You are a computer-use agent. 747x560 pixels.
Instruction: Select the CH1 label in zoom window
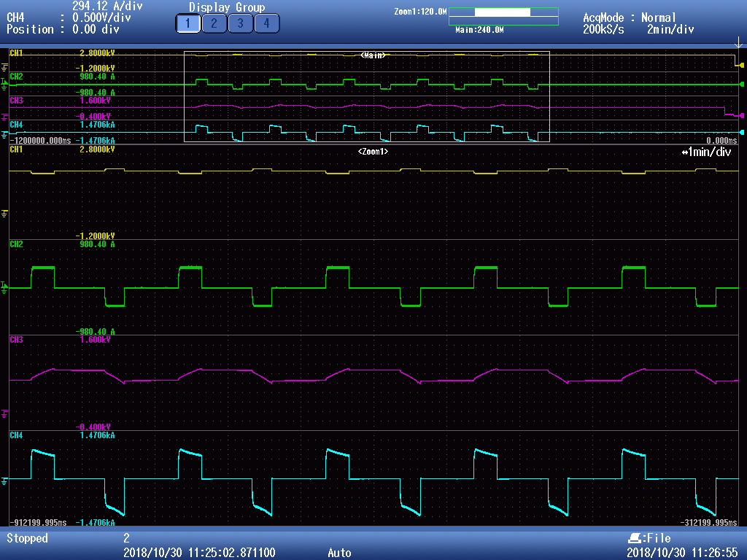[x=16, y=149]
